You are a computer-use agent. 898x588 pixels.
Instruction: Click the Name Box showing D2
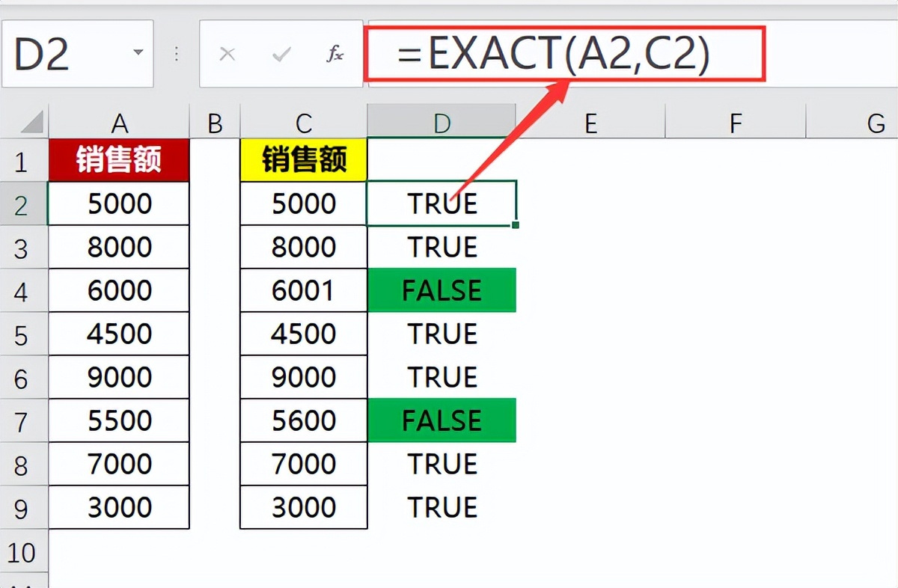pyautogui.click(x=78, y=54)
